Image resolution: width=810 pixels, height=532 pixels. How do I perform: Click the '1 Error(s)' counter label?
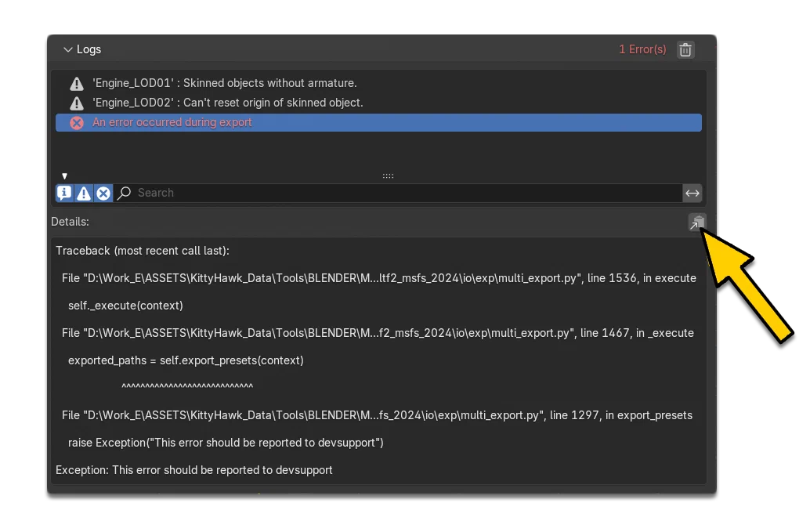pyautogui.click(x=642, y=49)
